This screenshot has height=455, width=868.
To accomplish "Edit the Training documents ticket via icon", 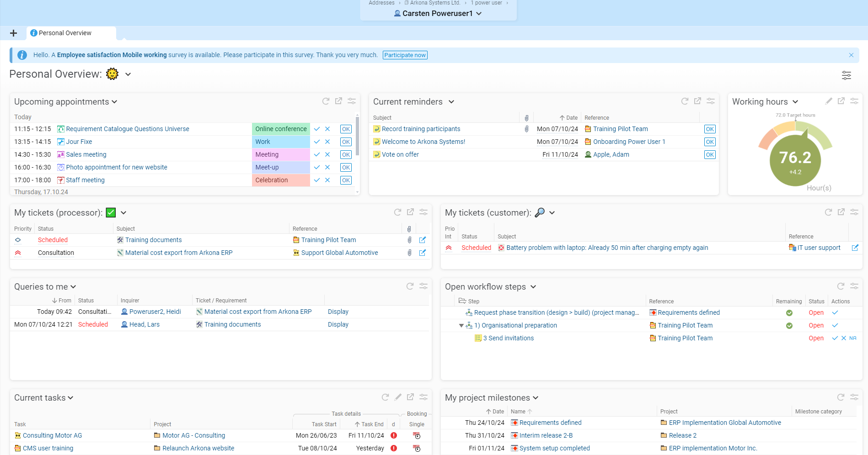I will click(423, 240).
